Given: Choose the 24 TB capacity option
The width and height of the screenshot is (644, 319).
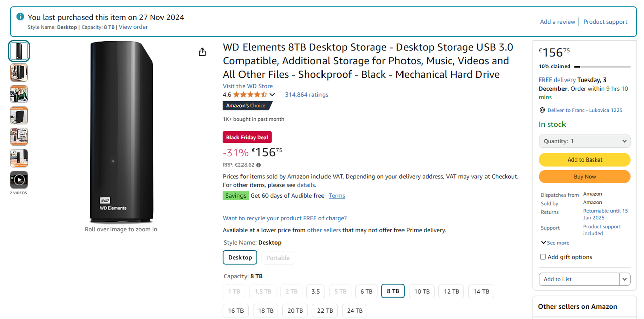Looking at the screenshot, I should click(355, 311).
